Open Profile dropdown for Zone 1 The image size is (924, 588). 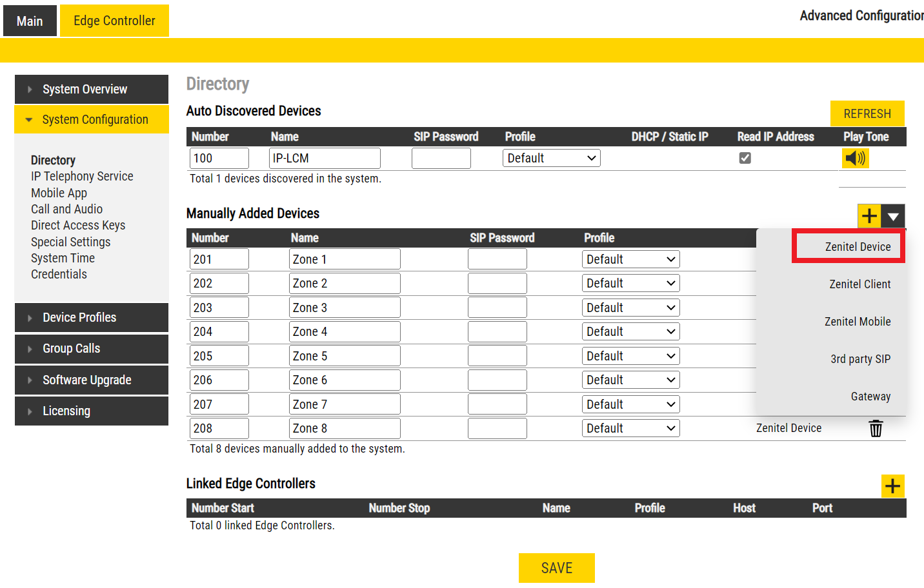pyautogui.click(x=630, y=259)
